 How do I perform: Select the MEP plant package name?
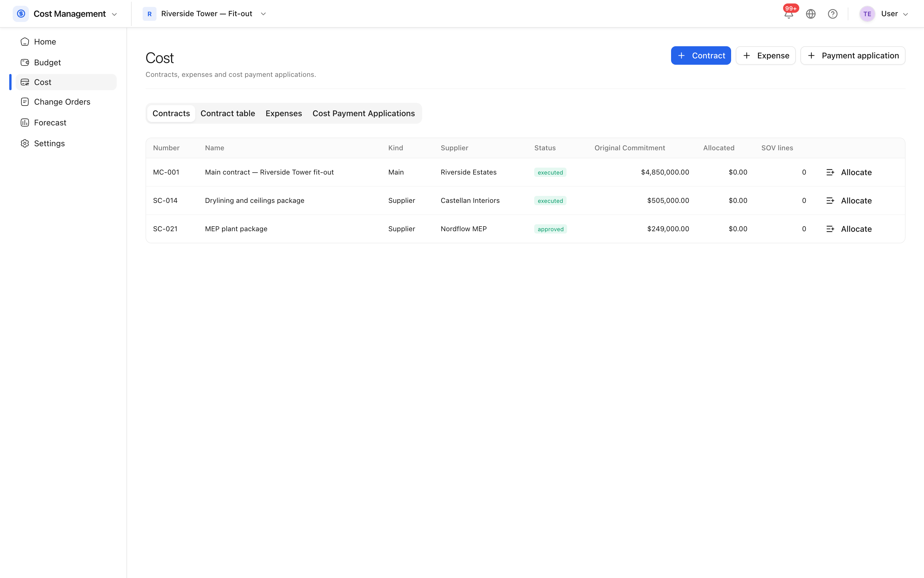click(x=236, y=229)
